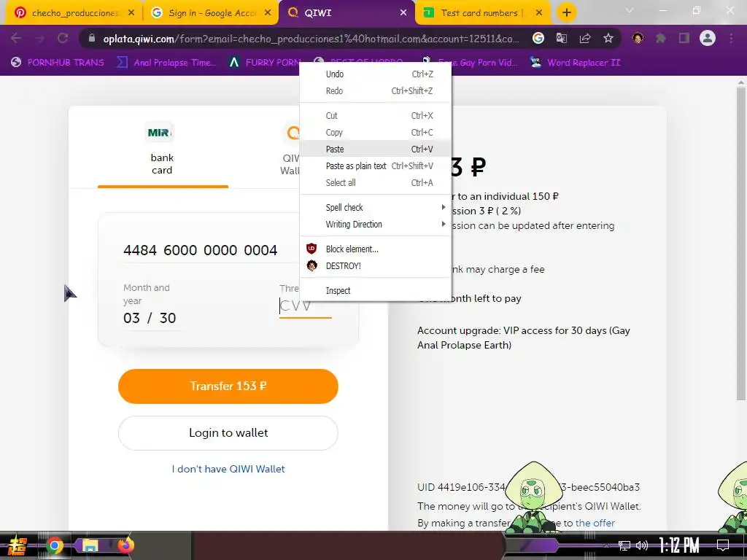The image size is (747, 560).
Task: Switch to the Test card numbers tab
Action: 483,13
